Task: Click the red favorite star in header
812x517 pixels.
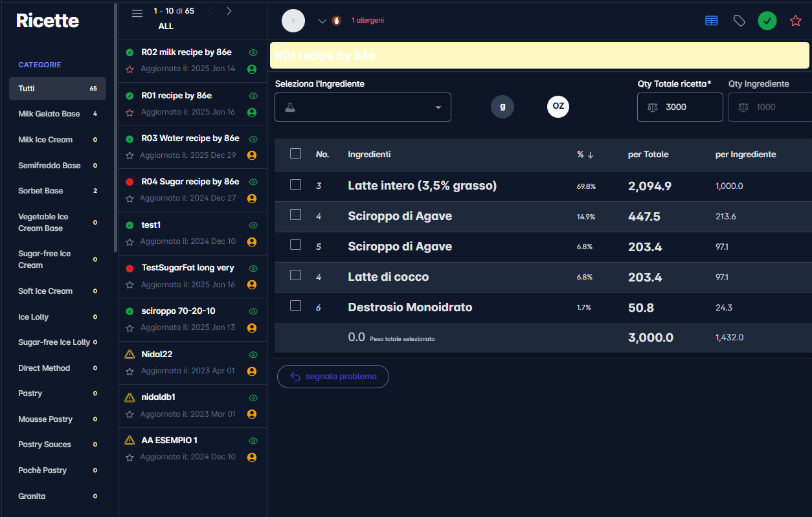Action: (x=795, y=21)
